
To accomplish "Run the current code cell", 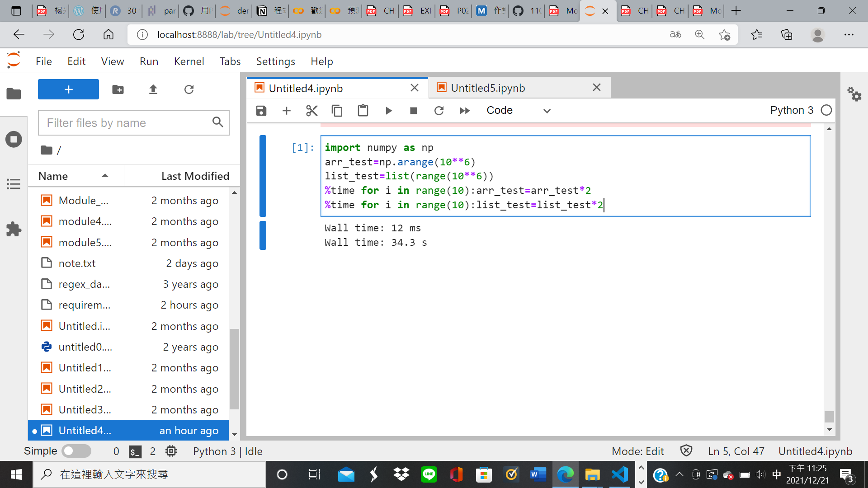I will coord(388,110).
